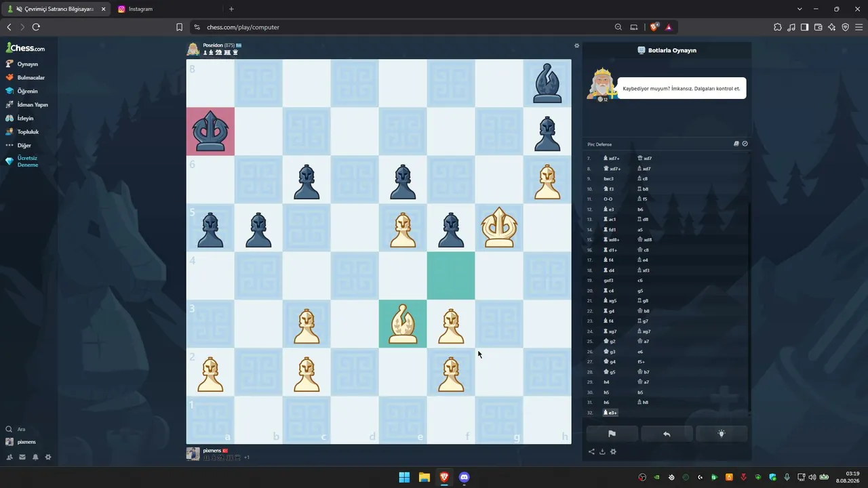Open Brave Wallet icon in toolbar
868x488 pixels.
pyautogui.click(x=818, y=27)
